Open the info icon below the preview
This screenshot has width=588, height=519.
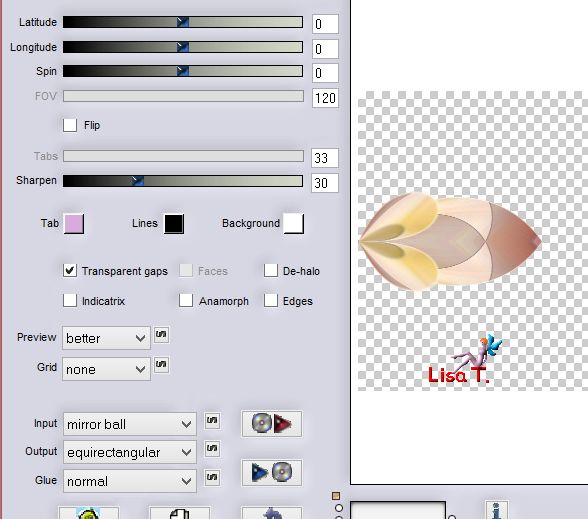coord(496,511)
